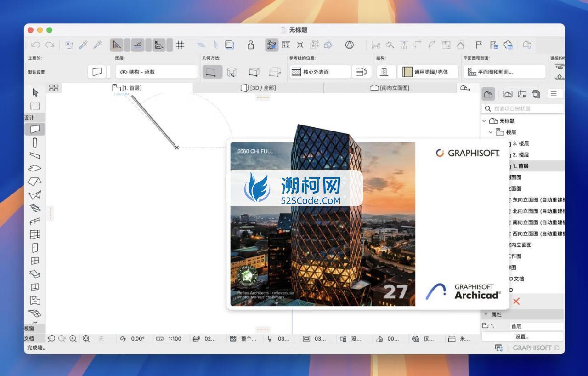This screenshot has height=376, width=588.
Task: Click the Undo arrow in toolbar
Action: [36, 45]
